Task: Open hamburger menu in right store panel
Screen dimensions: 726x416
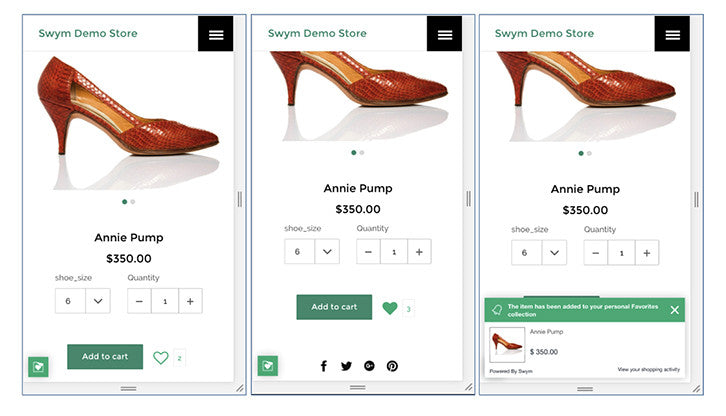Action: [x=672, y=34]
